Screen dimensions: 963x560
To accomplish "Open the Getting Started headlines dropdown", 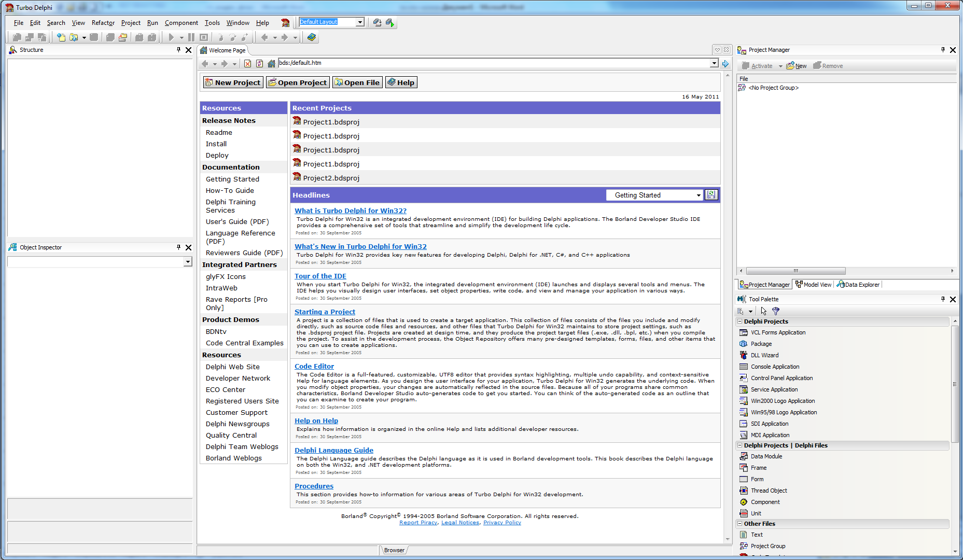I will click(699, 195).
